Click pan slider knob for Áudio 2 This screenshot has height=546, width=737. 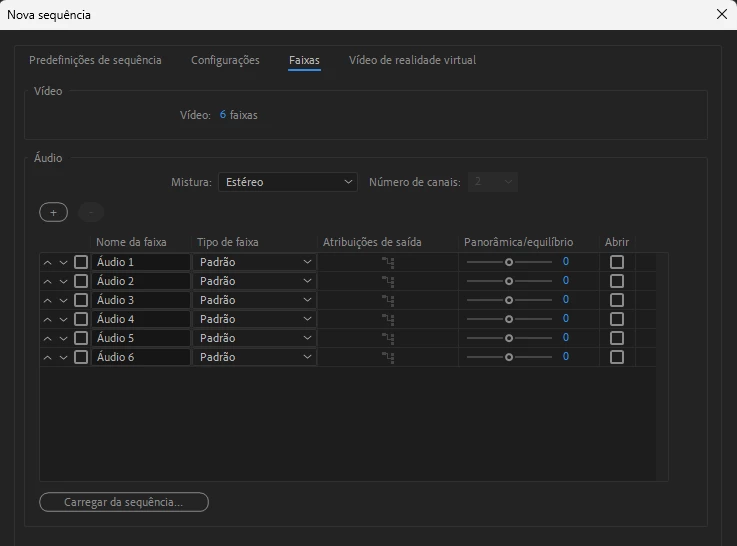pos(509,281)
